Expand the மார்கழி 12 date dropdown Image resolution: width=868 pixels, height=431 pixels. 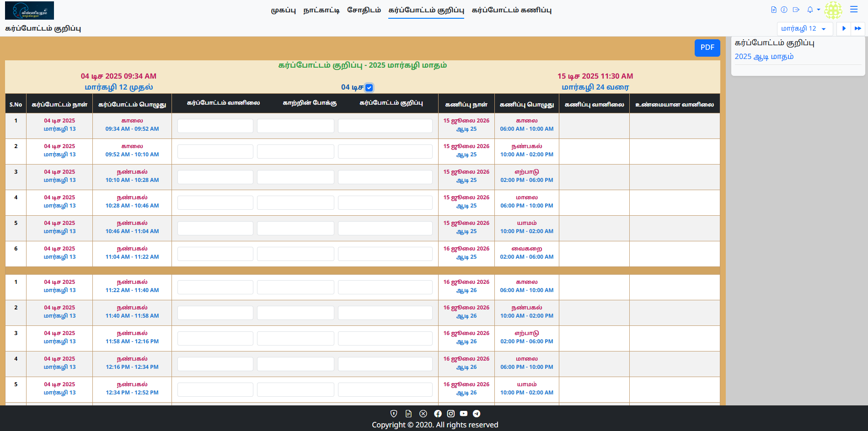pyautogui.click(x=804, y=29)
